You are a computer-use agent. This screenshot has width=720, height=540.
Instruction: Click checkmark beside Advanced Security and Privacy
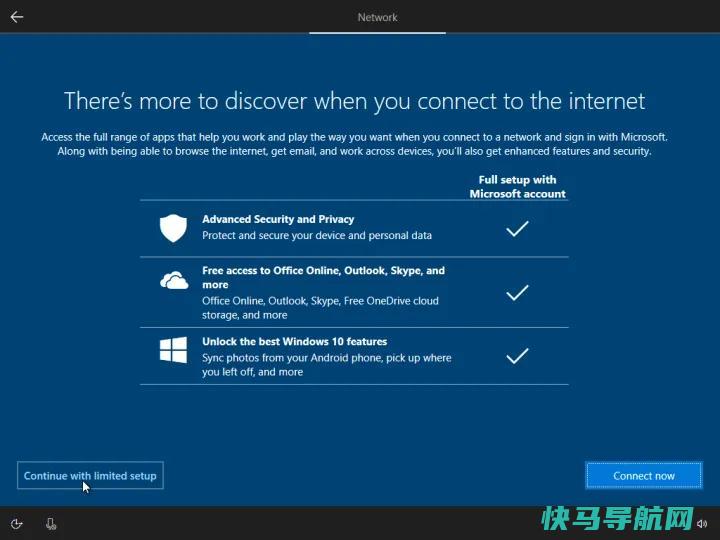(517, 228)
